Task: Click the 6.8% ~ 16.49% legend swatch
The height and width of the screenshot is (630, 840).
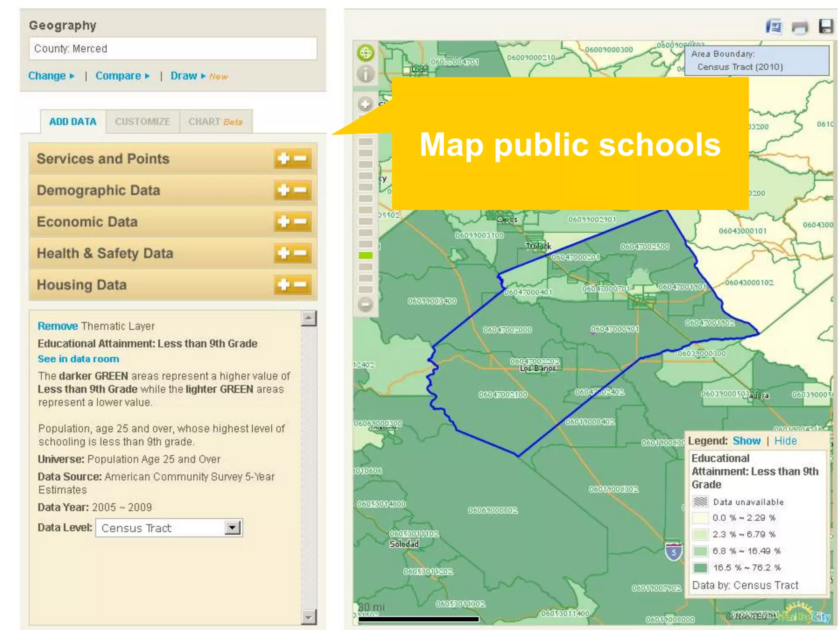Action: 700,551
